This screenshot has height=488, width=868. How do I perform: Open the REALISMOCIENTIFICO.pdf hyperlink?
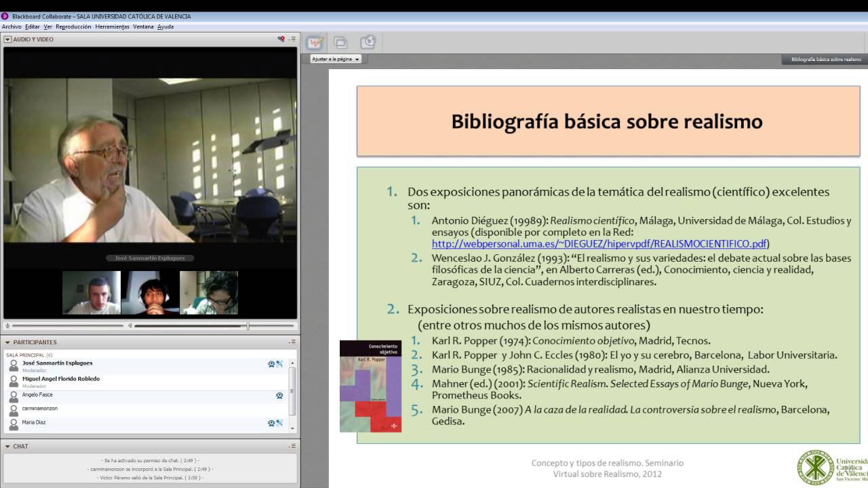point(599,244)
